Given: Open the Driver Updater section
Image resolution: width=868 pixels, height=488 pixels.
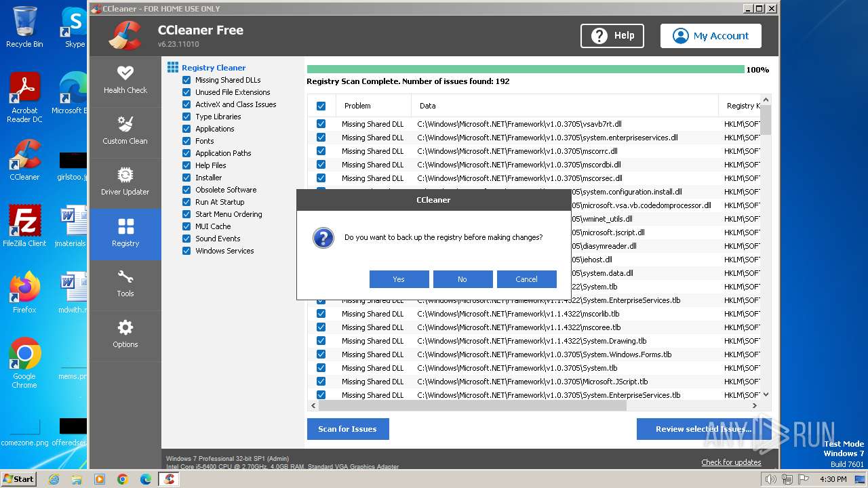Looking at the screenshot, I should pos(125,182).
